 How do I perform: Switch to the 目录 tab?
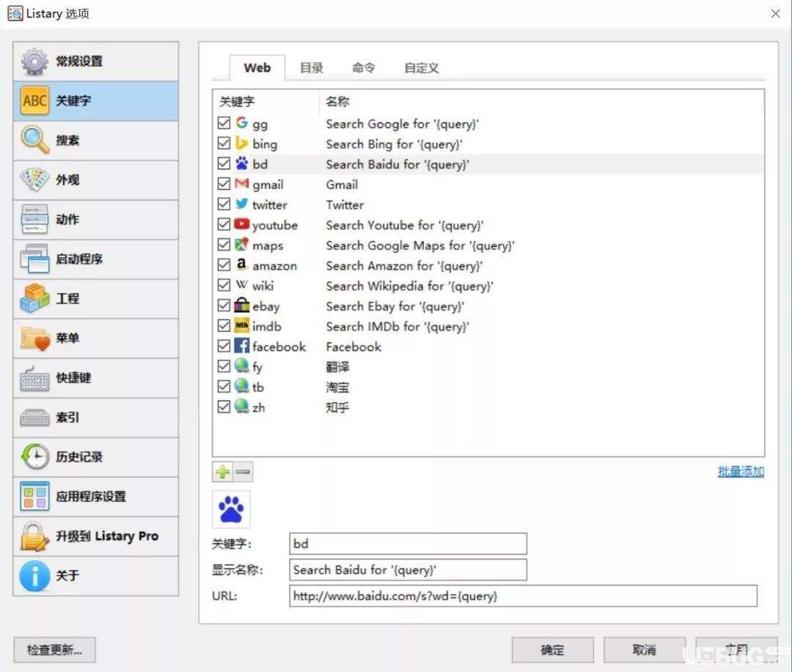311,67
